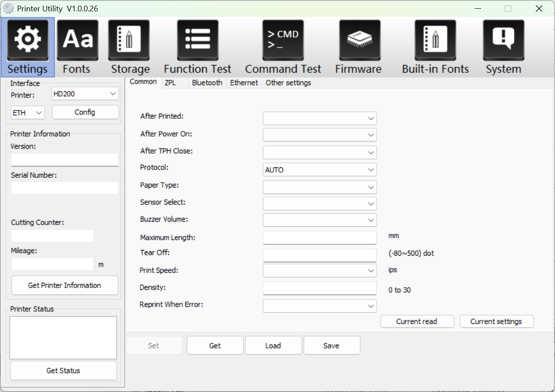This screenshot has height=392, width=555.
Task: Open the Settings gear icon section
Action: [x=28, y=40]
